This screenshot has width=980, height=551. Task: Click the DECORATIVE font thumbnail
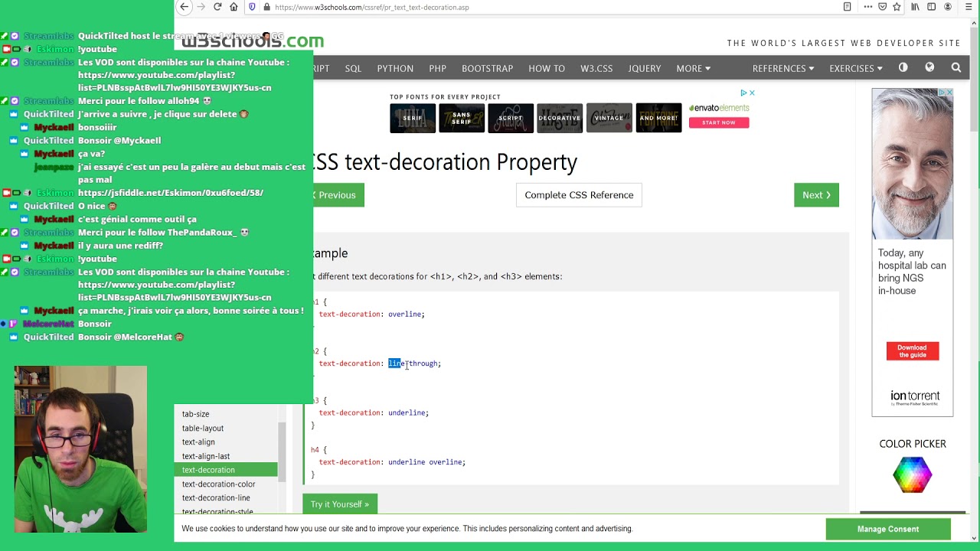pos(560,118)
